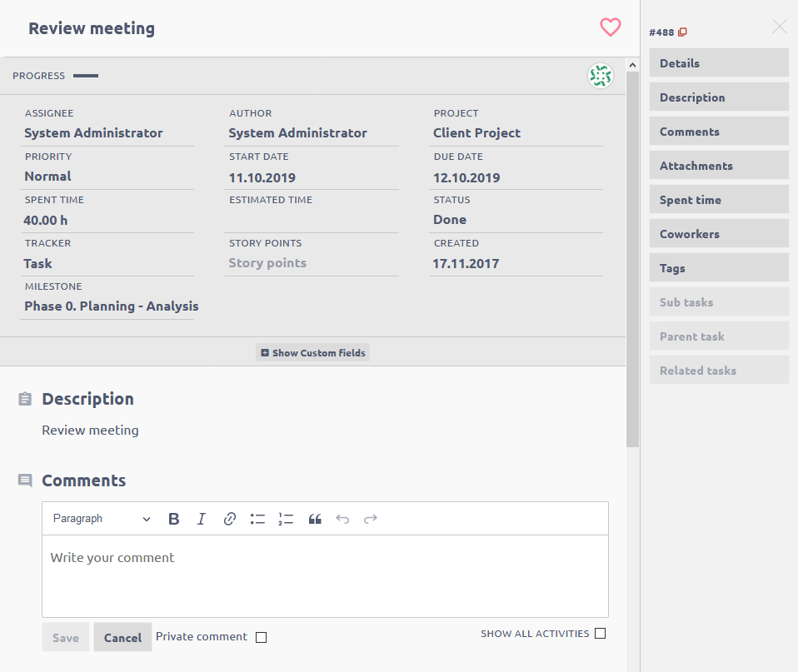Viewport: 798px width, 672px height.
Task: Insert a numbered list in comment
Action: pyautogui.click(x=286, y=519)
